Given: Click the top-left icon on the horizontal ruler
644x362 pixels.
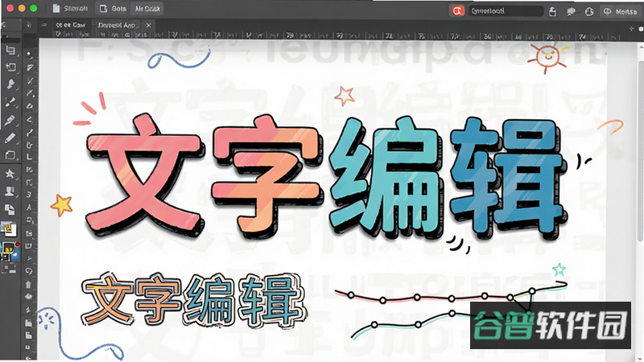Looking at the screenshot, I should click(58, 35).
